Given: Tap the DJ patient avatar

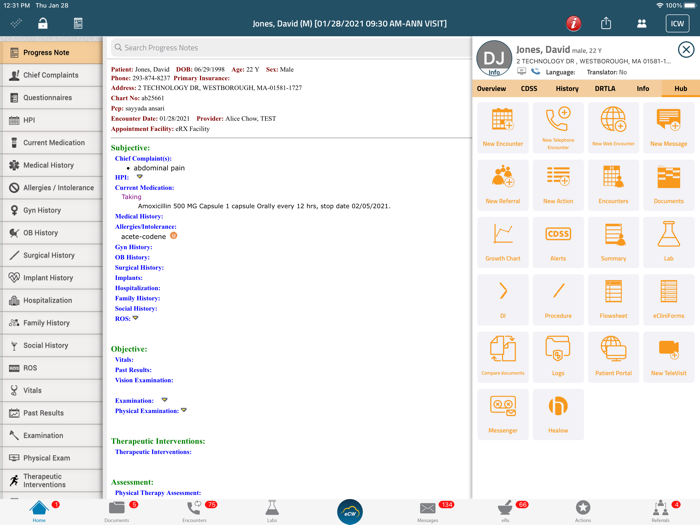Looking at the screenshot, I should [x=494, y=58].
